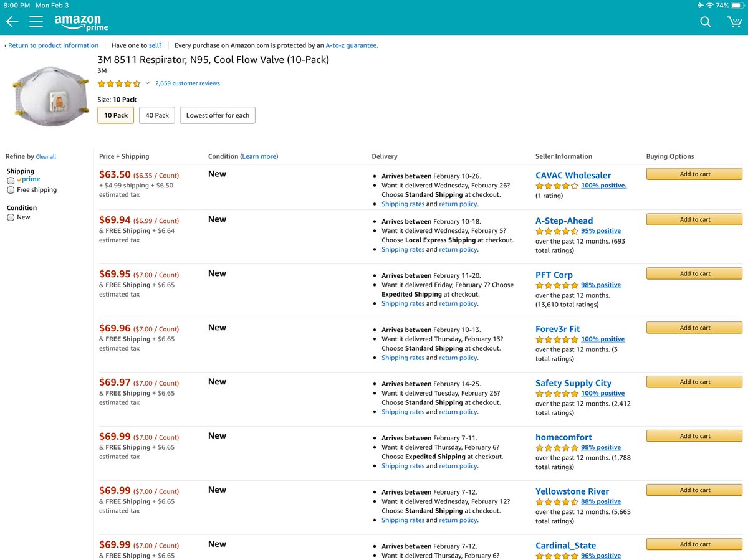The height and width of the screenshot is (560, 748).
Task: Select the $63.50 price text
Action: coord(115,175)
